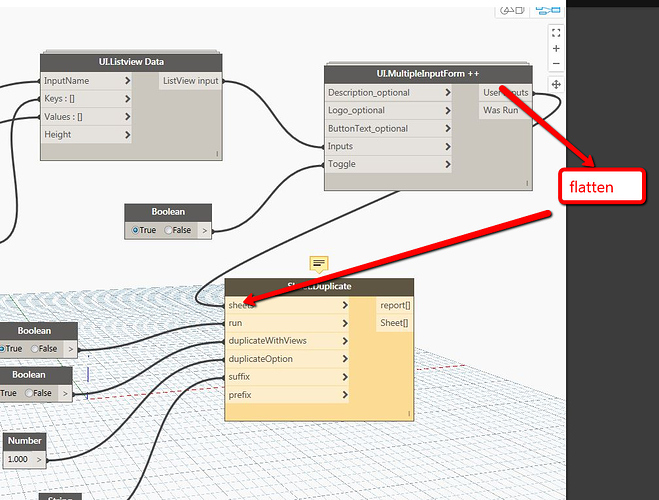This screenshot has height=500, width=659.
Task: Expand prefix port chevron
Action: click(x=345, y=395)
